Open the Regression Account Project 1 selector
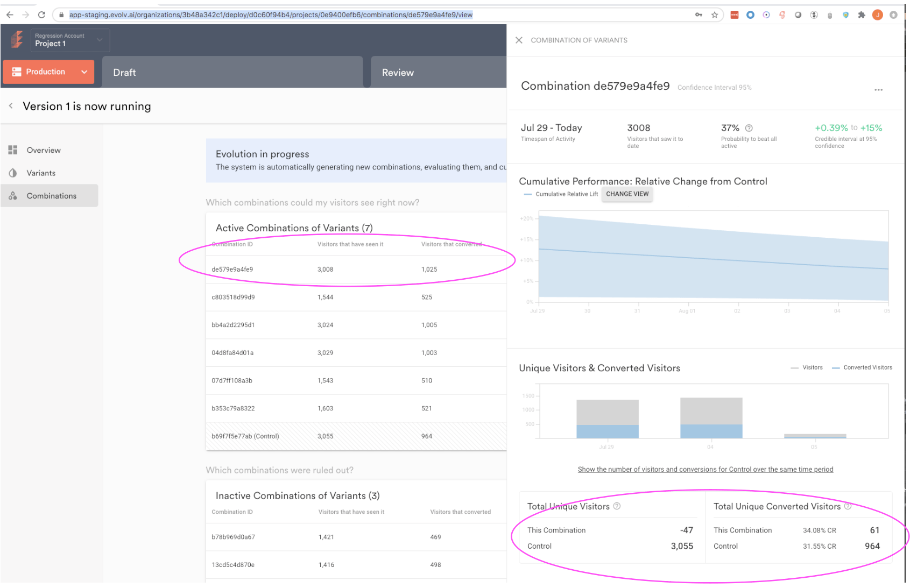The image size is (910, 588). point(70,40)
